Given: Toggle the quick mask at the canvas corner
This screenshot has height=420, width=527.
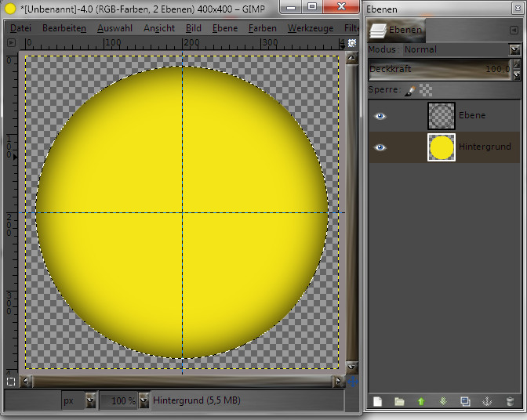Looking at the screenshot, I should pos(11,382).
